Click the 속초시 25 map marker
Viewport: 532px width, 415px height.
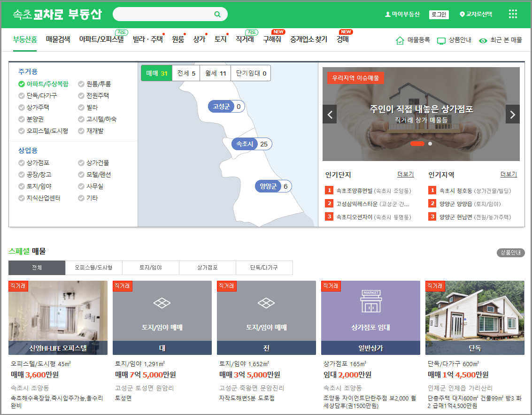pos(251,144)
